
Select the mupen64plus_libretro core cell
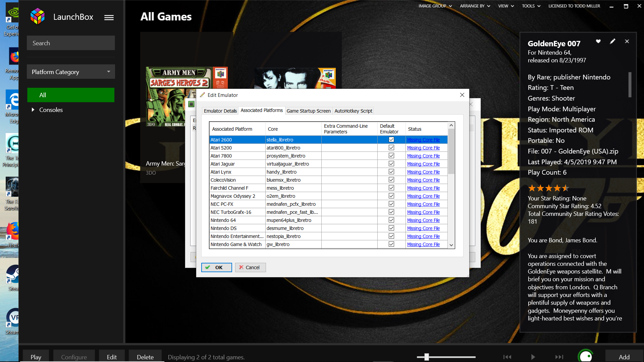[293, 220]
